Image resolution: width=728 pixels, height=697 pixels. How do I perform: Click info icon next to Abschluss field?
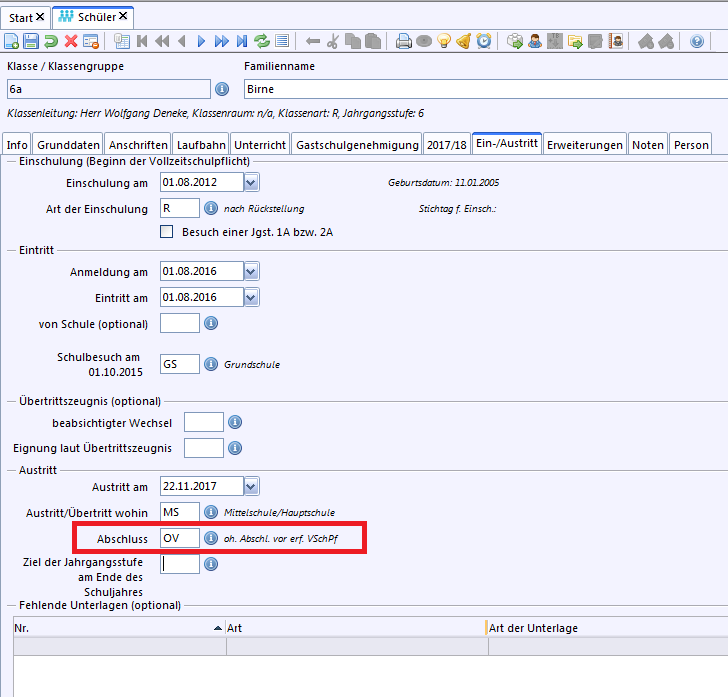[x=211, y=538]
